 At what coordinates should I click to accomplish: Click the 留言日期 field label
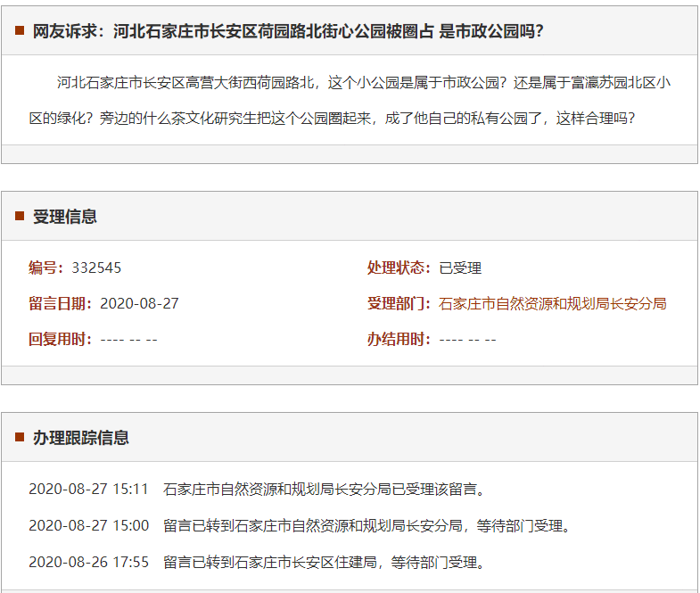click(x=59, y=303)
